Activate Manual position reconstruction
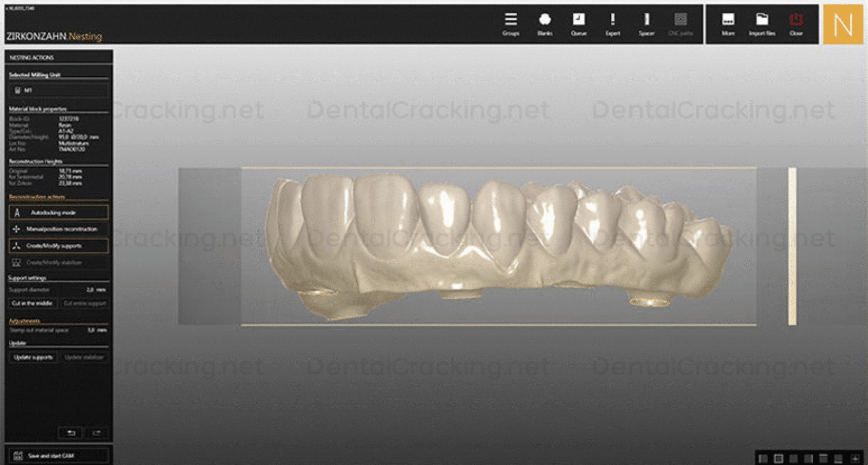 pos(59,229)
